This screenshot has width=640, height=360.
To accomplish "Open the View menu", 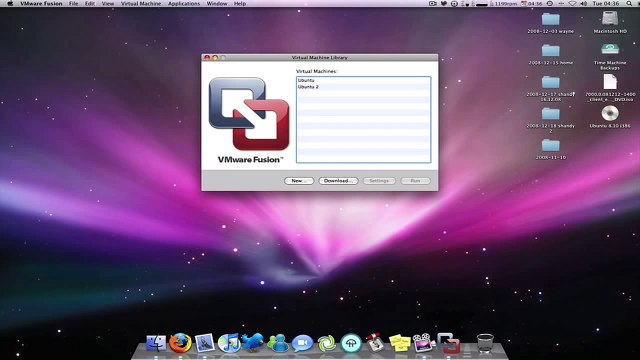I will tap(108, 3).
